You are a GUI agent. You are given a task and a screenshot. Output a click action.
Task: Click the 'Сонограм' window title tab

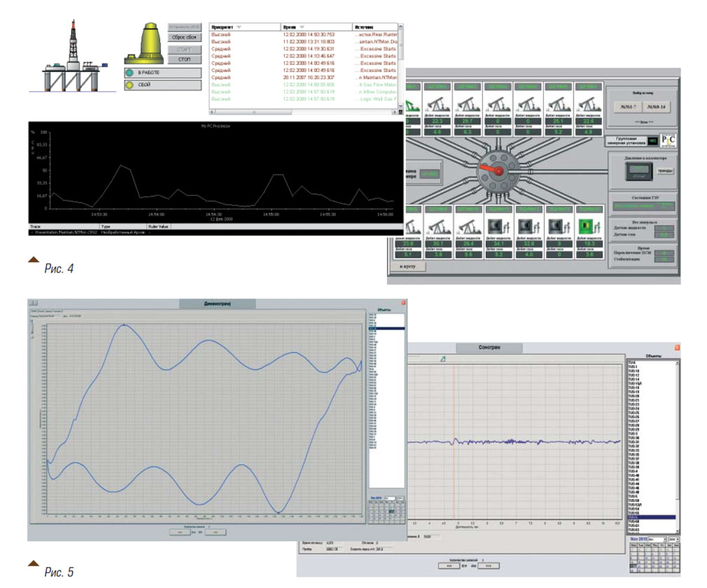(489, 348)
